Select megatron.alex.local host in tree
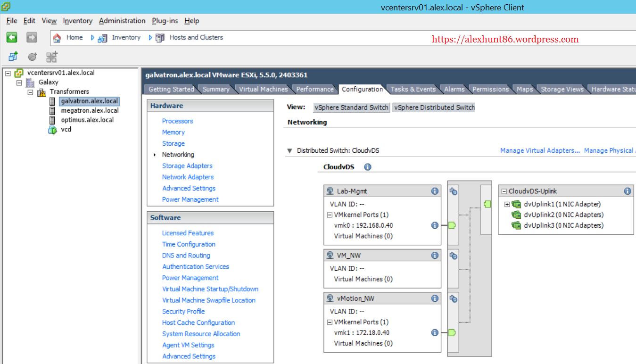The height and width of the screenshot is (364, 636). (x=90, y=110)
